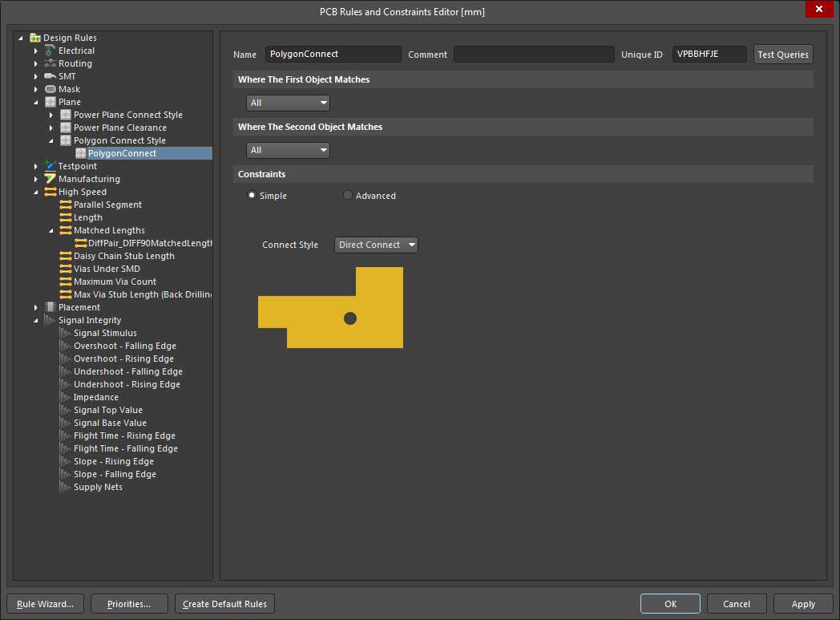Click the Test Queries button

tap(783, 55)
